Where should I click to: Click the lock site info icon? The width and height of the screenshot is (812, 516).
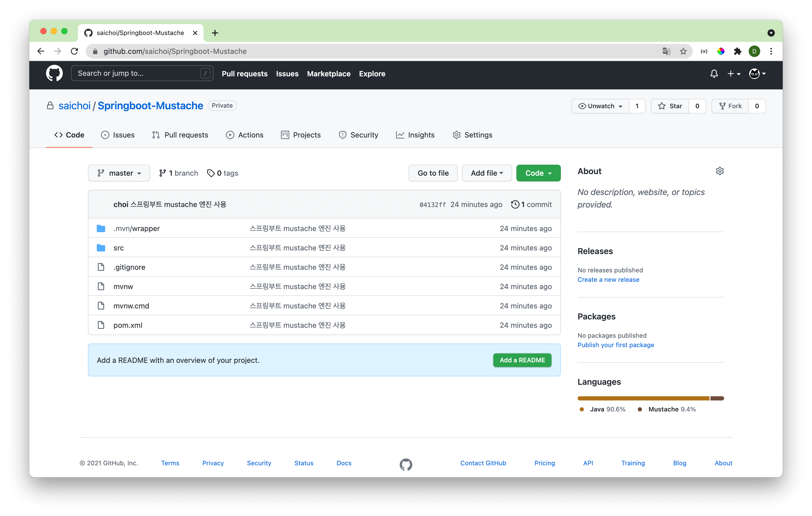coord(95,51)
